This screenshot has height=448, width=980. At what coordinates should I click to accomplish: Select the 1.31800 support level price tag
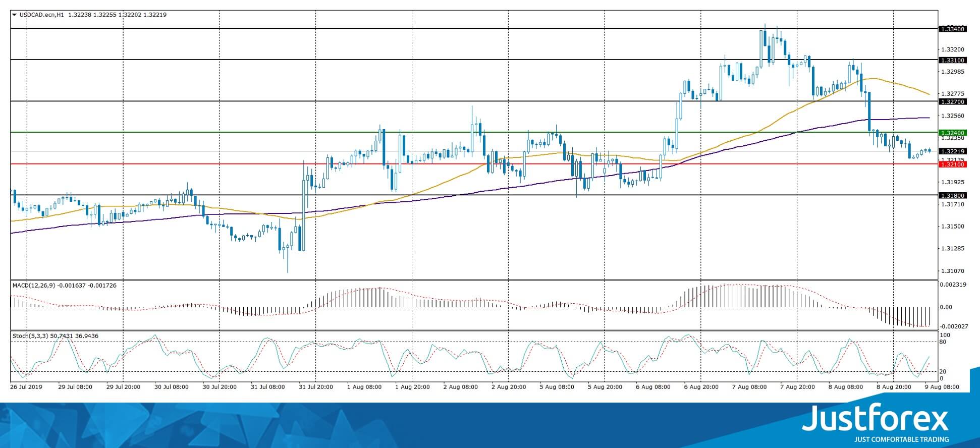[952, 196]
